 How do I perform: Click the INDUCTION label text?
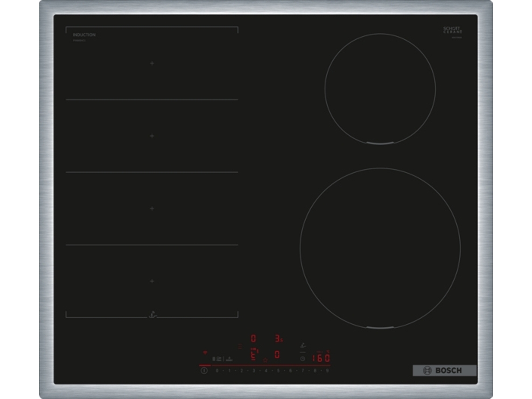[x=84, y=35]
